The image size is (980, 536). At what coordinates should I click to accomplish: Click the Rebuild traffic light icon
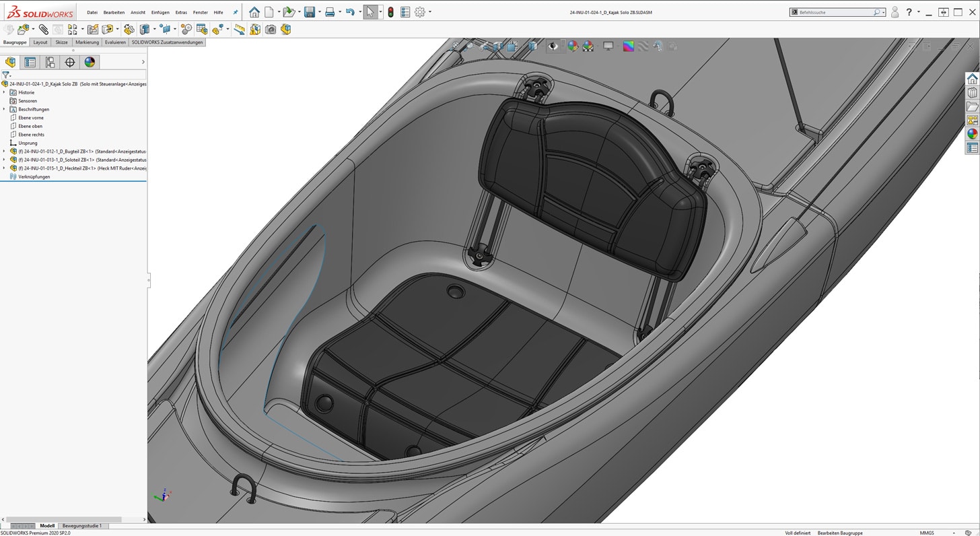click(x=390, y=12)
